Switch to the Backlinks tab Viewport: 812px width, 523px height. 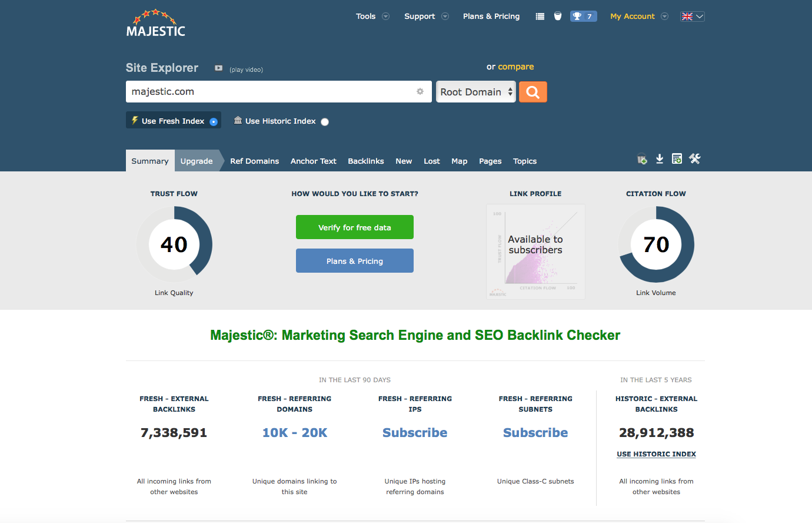coord(365,161)
